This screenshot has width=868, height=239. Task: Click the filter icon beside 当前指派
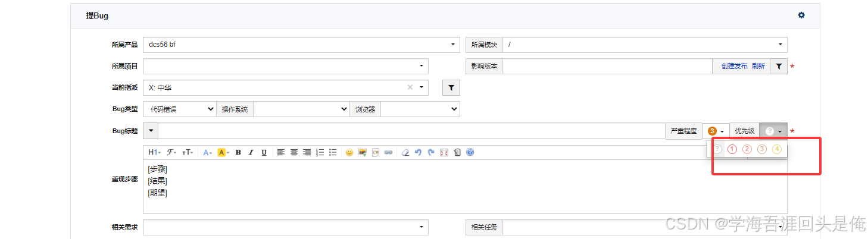pyautogui.click(x=451, y=88)
